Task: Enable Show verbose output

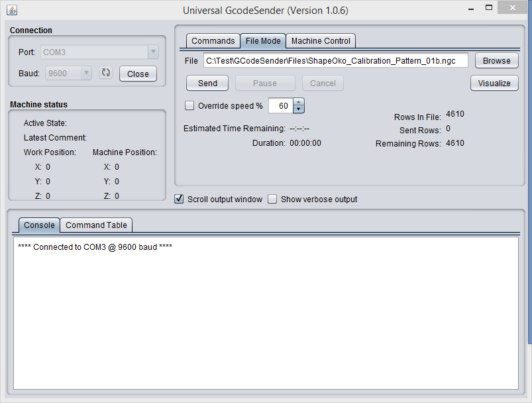Action: coord(272,199)
